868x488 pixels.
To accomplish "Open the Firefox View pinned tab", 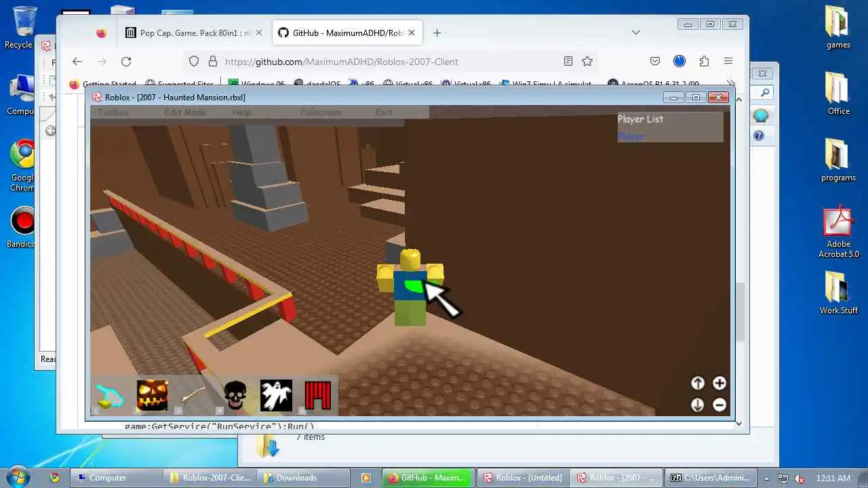I will tap(101, 33).
